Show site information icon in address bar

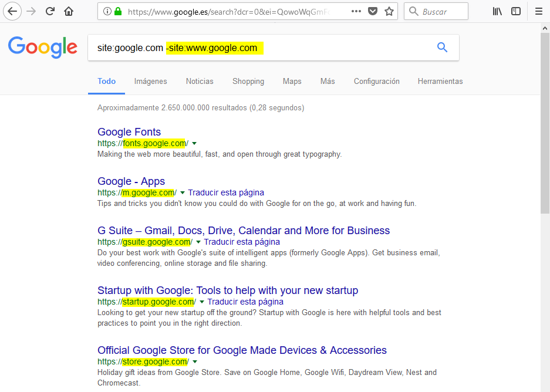point(107,11)
